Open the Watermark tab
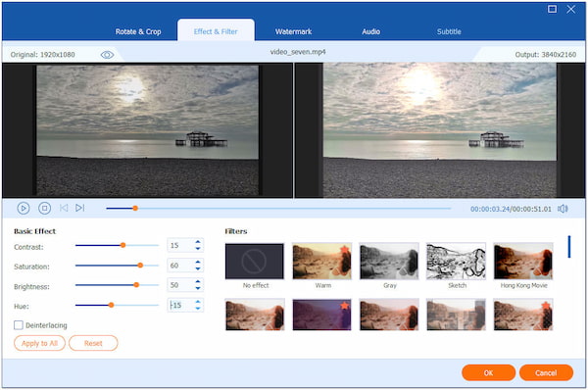 pos(293,32)
